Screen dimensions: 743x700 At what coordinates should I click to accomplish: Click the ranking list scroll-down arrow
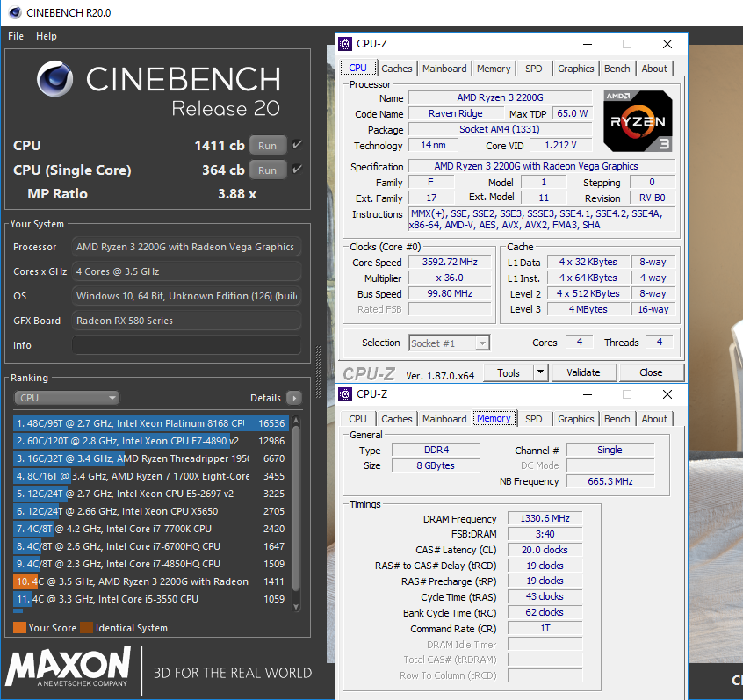pyautogui.click(x=296, y=607)
